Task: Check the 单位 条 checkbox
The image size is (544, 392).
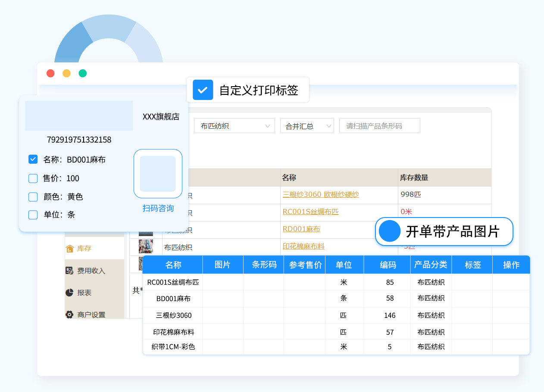Action: pyautogui.click(x=33, y=215)
